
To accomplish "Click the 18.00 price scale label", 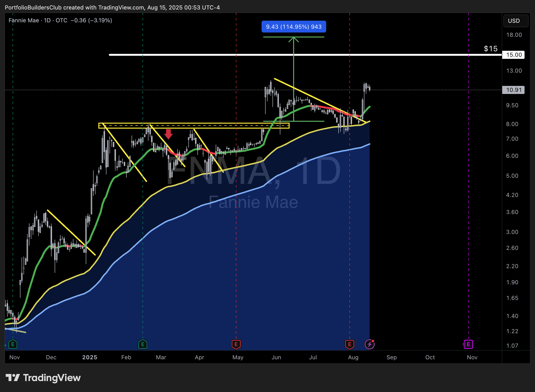I will click(514, 35).
